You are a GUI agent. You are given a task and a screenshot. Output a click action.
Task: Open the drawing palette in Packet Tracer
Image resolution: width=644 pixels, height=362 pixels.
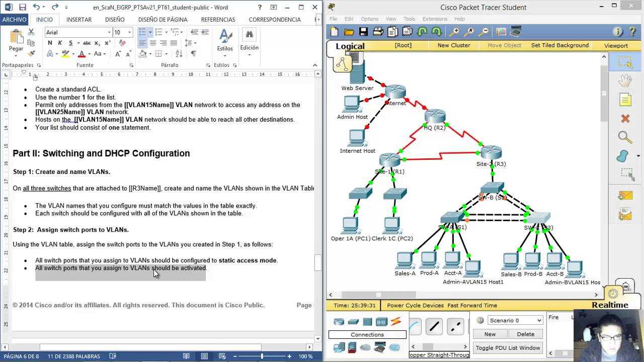click(x=501, y=32)
